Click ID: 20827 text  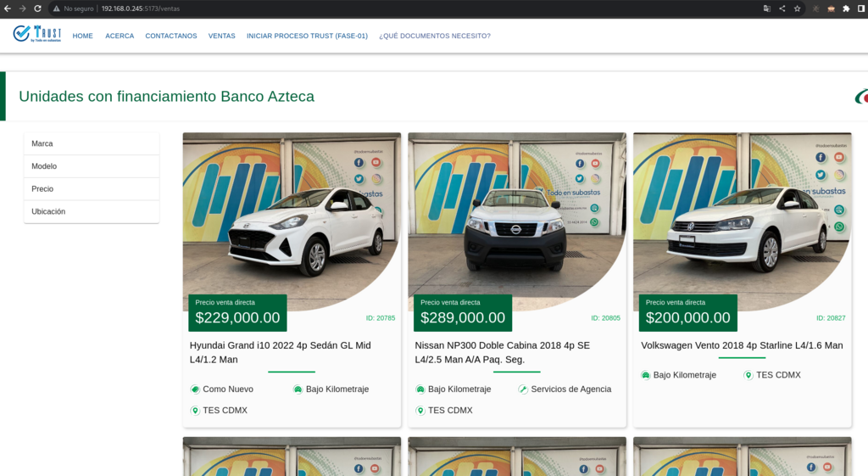[831, 318]
